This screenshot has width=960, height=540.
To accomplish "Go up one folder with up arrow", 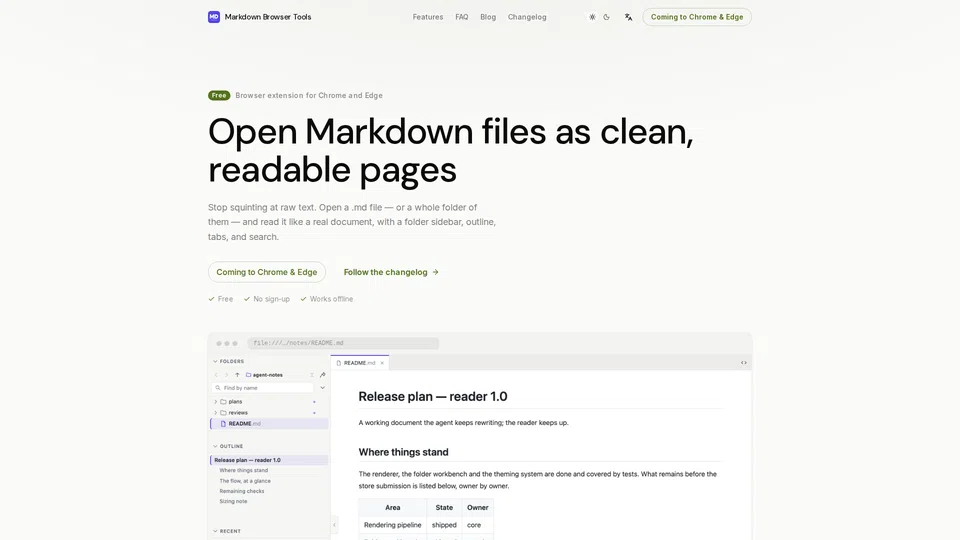I will pyautogui.click(x=238, y=375).
